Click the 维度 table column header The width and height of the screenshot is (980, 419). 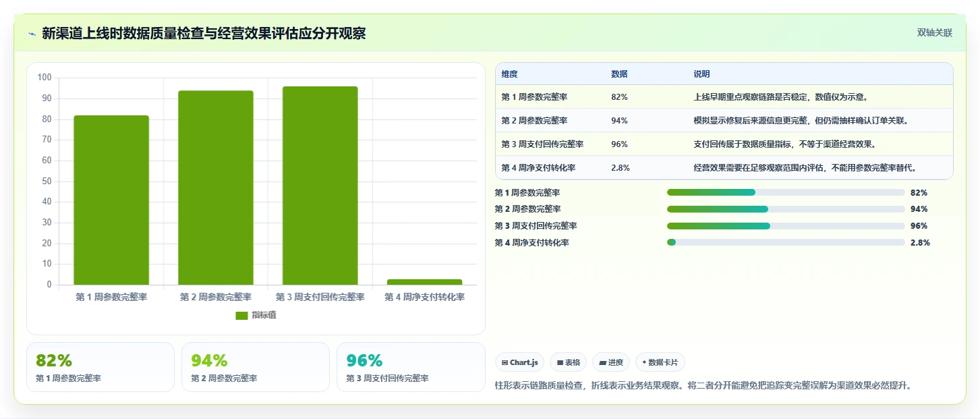click(510, 74)
